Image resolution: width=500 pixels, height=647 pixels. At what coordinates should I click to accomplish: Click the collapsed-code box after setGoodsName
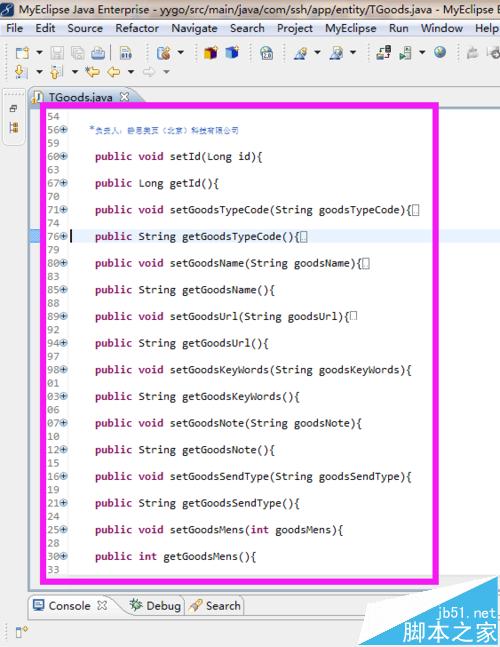(x=366, y=263)
